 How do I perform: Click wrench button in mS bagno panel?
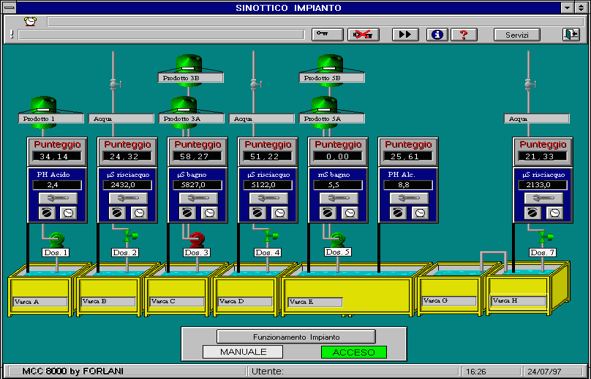(x=338, y=198)
